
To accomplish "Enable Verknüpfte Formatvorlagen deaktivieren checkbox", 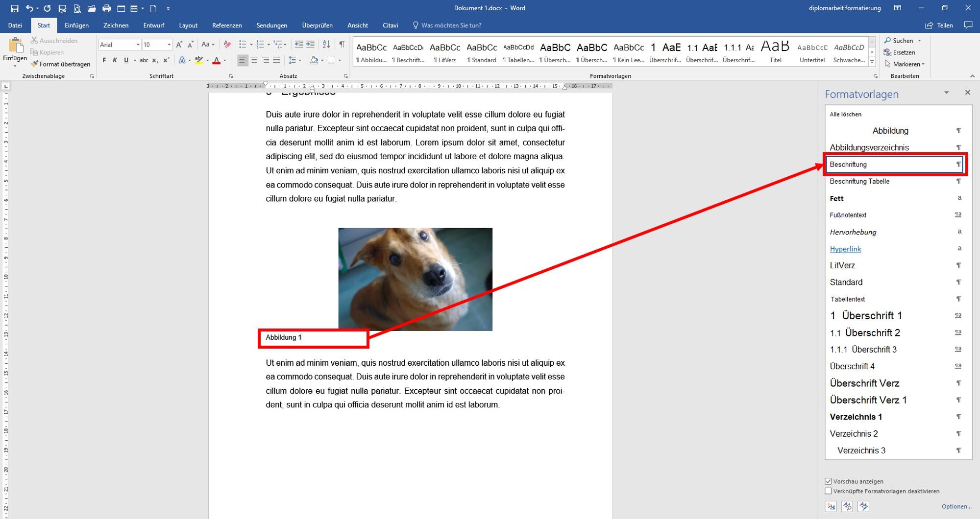I will (828, 491).
